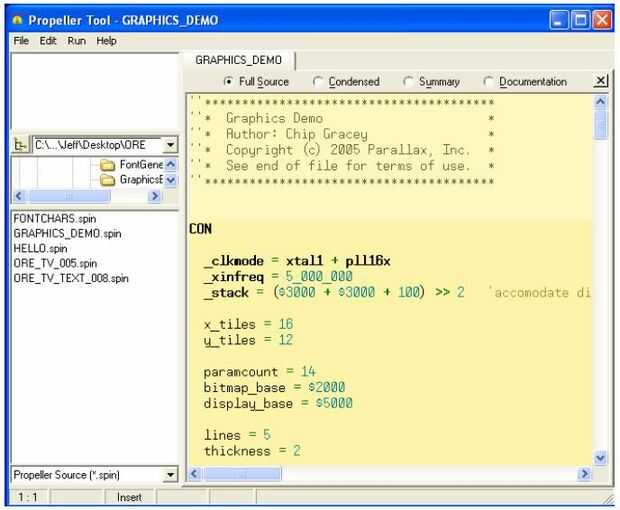Select the GRAPHICS_DEMO editor tab
The width and height of the screenshot is (620, 510).
238,60
